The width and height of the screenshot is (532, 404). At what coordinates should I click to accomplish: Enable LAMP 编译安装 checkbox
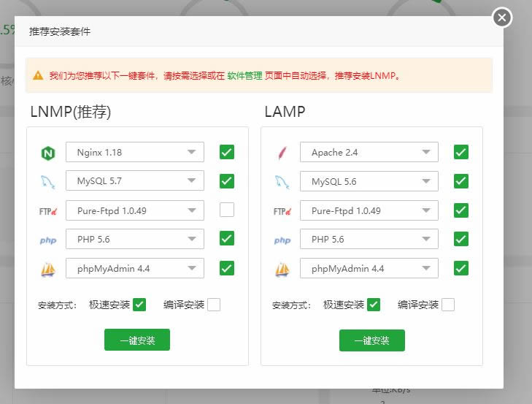(448, 305)
